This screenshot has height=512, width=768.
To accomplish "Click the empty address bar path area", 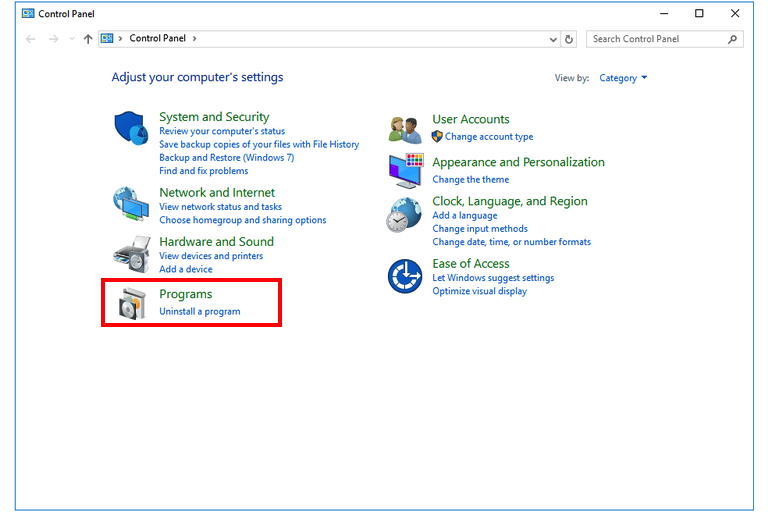I will 372,39.
